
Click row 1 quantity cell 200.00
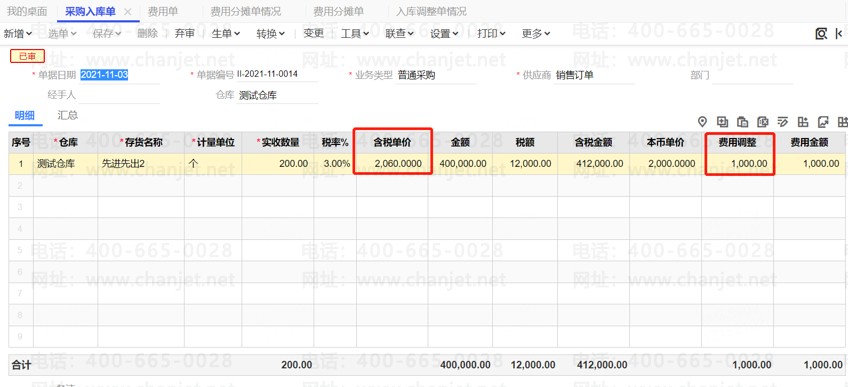[x=277, y=164]
